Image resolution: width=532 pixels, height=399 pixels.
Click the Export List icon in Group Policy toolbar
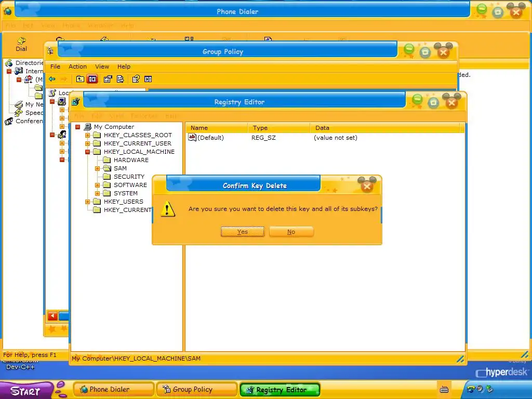coord(121,79)
